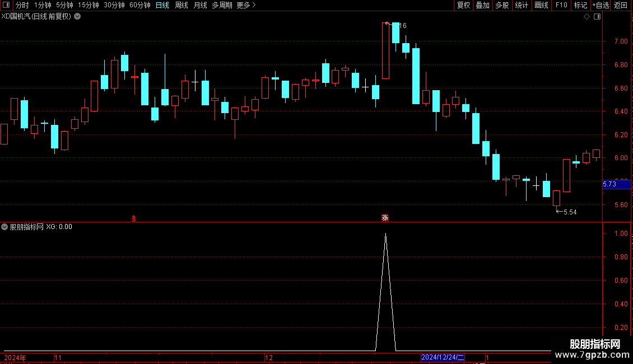Click the 标记 mark button
The width and height of the screenshot is (633, 364).
point(580,5)
